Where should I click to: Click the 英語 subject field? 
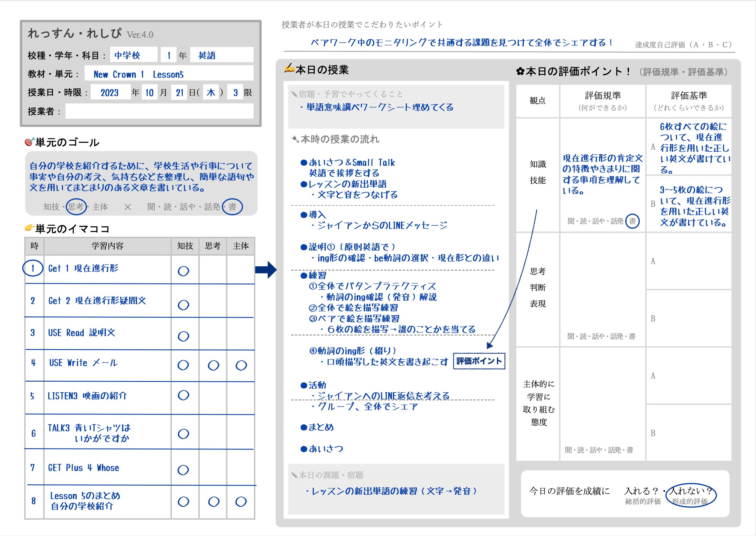(x=222, y=55)
